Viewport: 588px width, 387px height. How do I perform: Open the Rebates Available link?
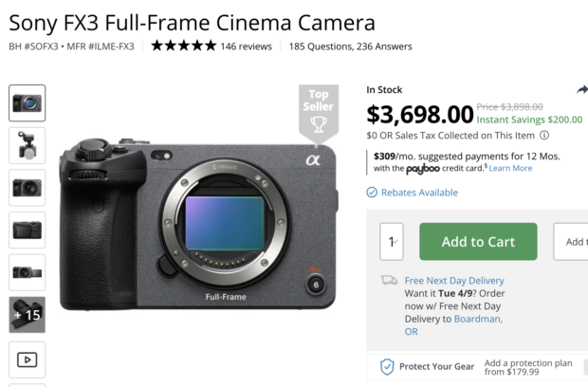(419, 193)
